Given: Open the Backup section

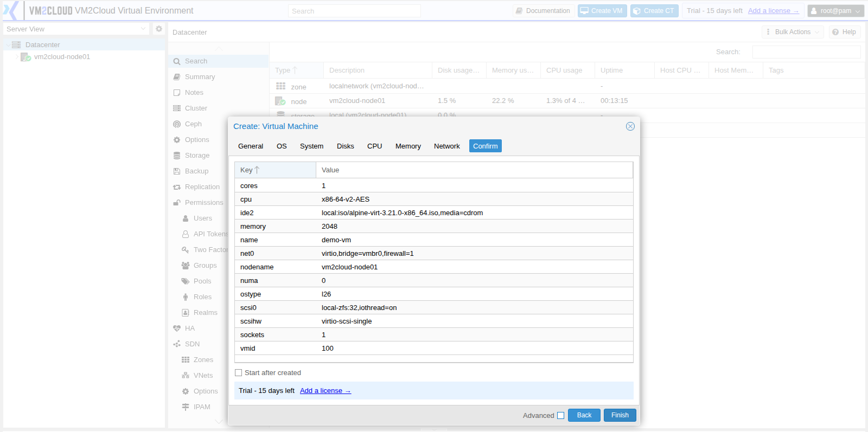Looking at the screenshot, I should (196, 171).
